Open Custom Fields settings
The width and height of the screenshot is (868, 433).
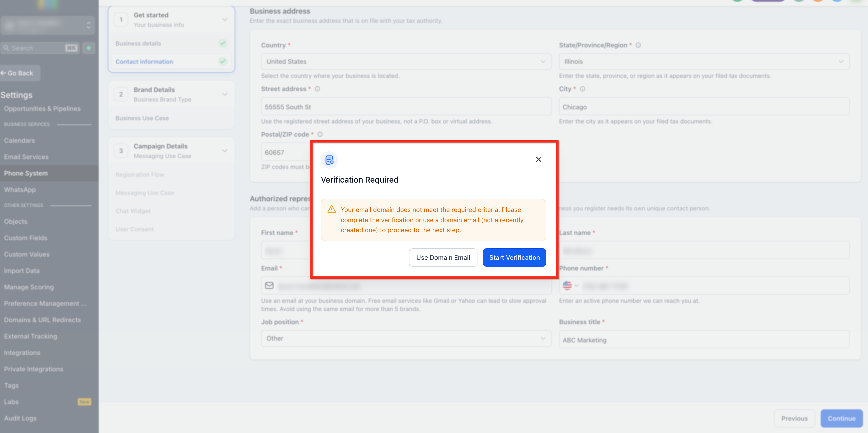[x=25, y=238]
